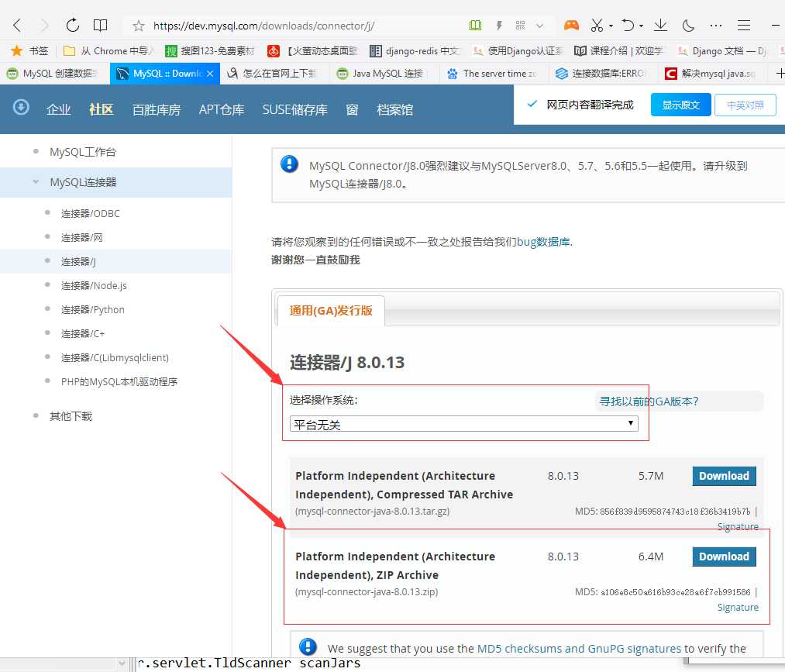Open the django-redis 中文 bookmark
The height and width of the screenshot is (672, 785).
(414, 50)
